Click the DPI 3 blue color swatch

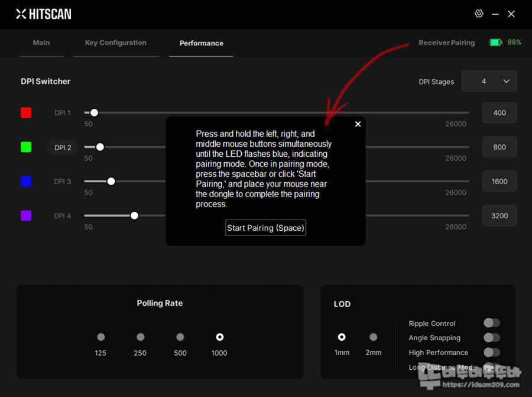point(26,182)
